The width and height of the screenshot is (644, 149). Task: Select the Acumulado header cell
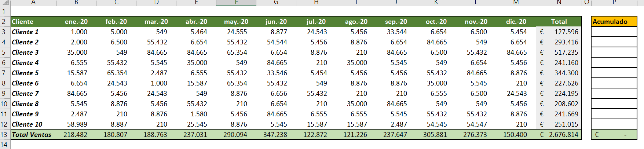coord(614,21)
